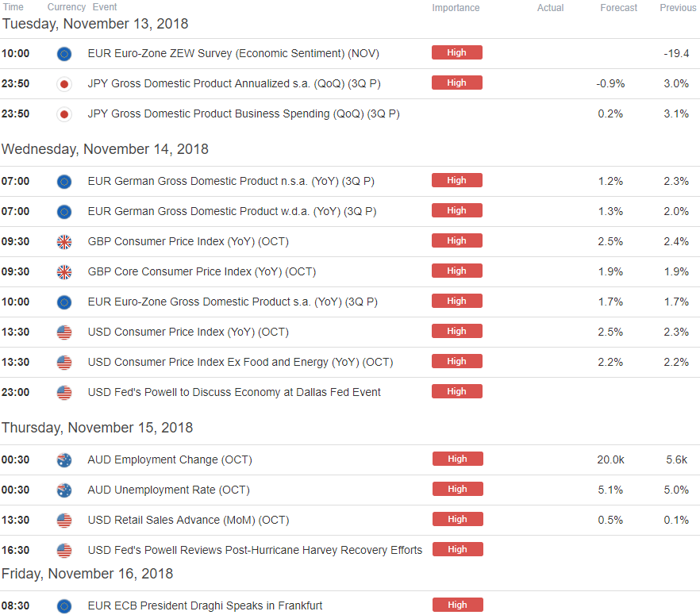Click the Japan flag for GDP Business Spending
The height and width of the screenshot is (615, 700).
click(x=64, y=114)
